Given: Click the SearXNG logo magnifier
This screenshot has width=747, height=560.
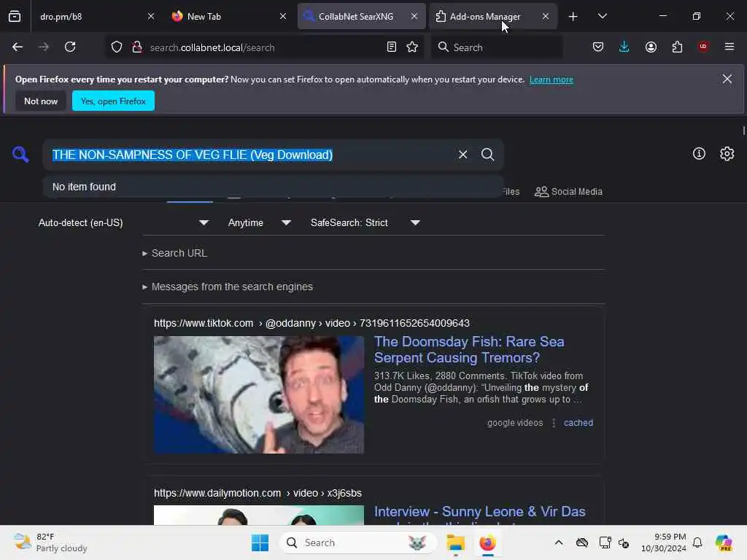Looking at the screenshot, I should point(20,155).
